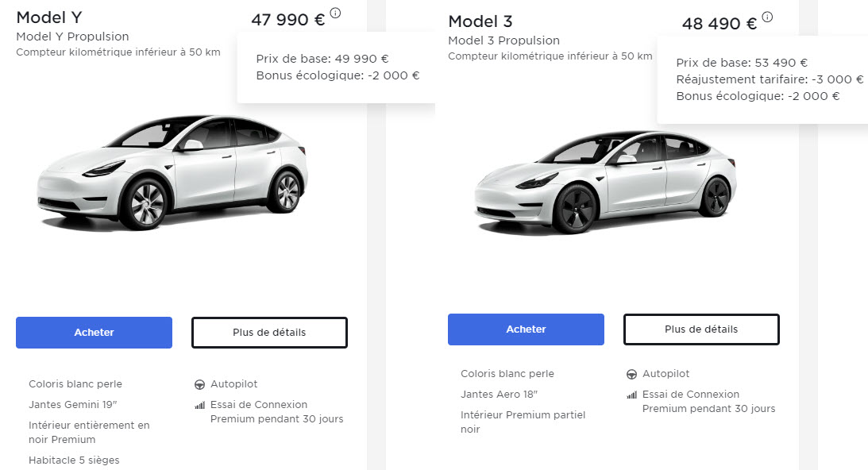
Task: Click the 48 490 € price
Action: pyautogui.click(x=719, y=24)
